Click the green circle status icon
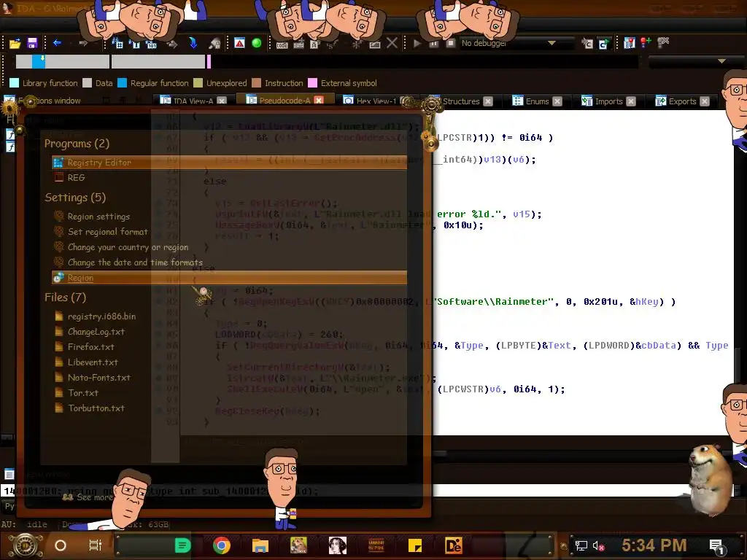Image resolution: width=747 pixels, height=560 pixels. pyautogui.click(x=256, y=43)
